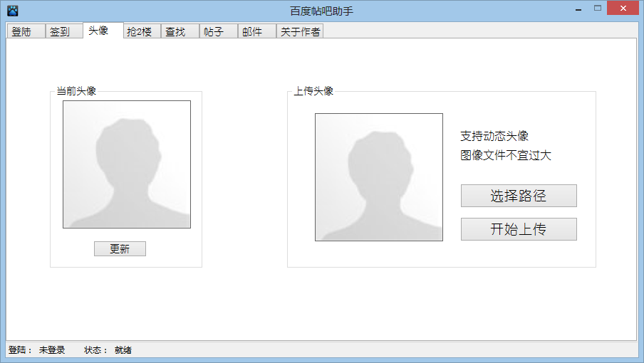Switch to the 登陆 tab
Image resolution: width=644 pixels, height=363 pixels.
26,31
